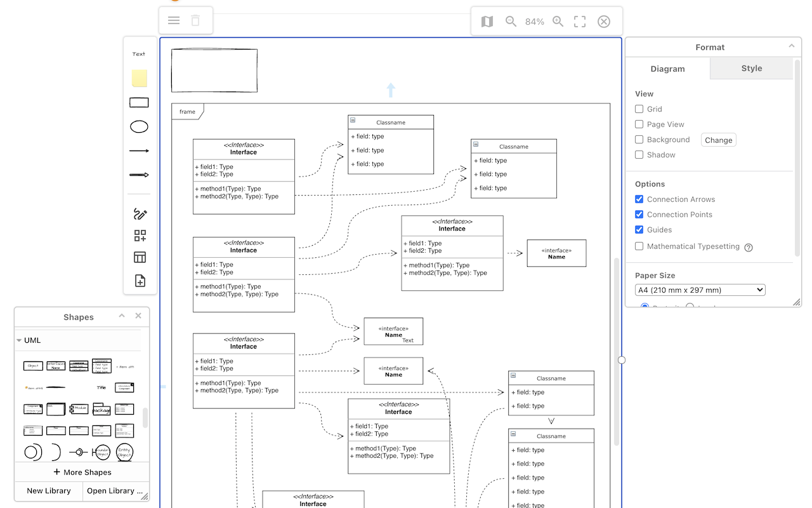The height and width of the screenshot is (508, 812).
Task: Select the Ellipse shape tool
Action: tap(139, 126)
